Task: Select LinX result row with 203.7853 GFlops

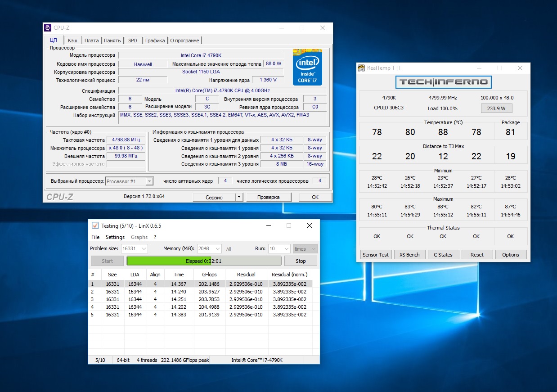Action: click(200, 299)
